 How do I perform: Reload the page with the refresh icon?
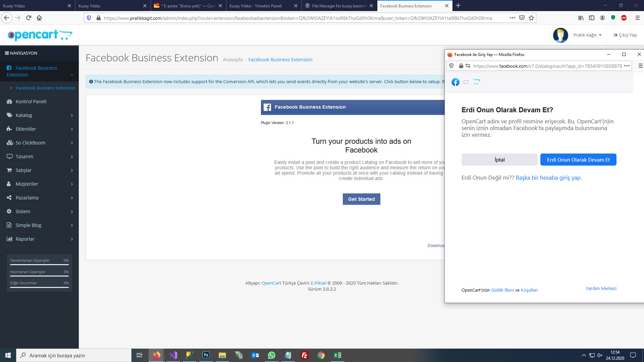click(29, 18)
